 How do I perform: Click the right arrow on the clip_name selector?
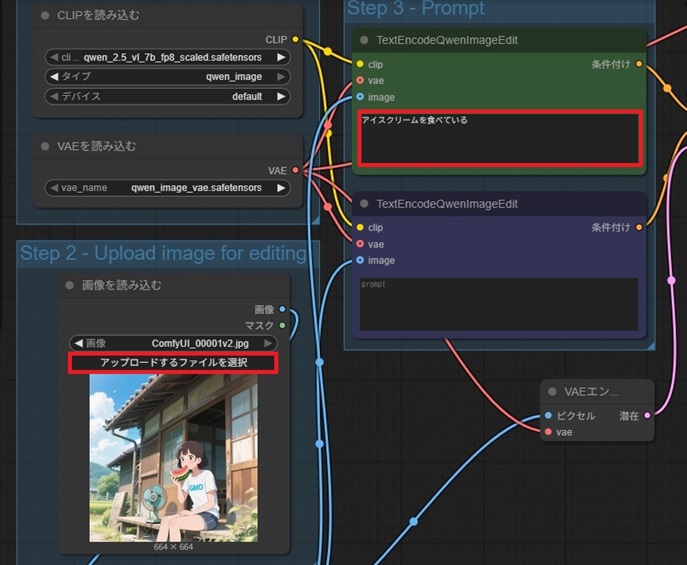coord(282,57)
